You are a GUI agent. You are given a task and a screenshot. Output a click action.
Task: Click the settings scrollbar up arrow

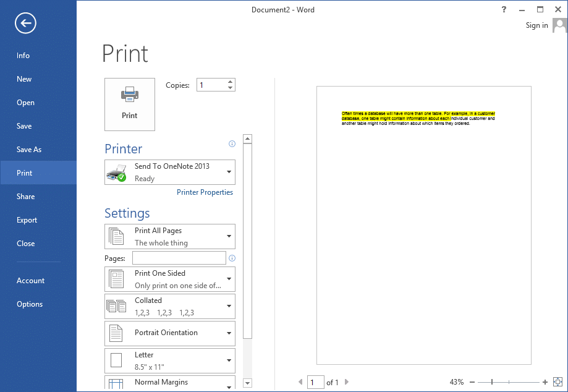click(x=248, y=138)
